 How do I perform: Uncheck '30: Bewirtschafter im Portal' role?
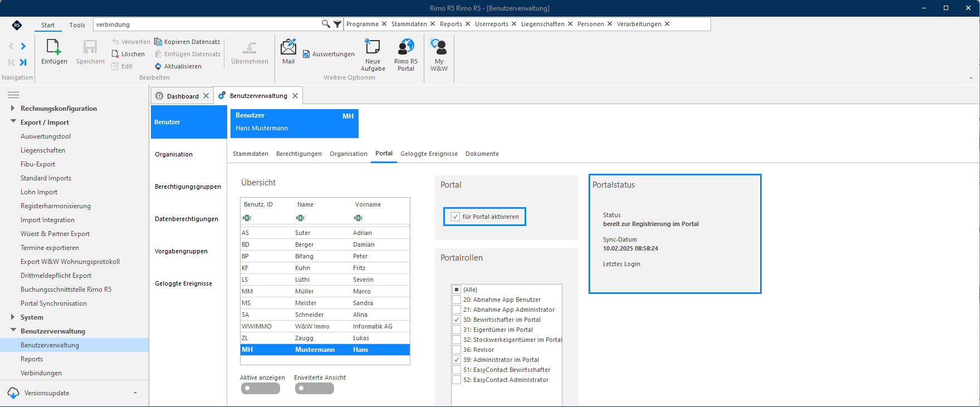pyautogui.click(x=457, y=320)
